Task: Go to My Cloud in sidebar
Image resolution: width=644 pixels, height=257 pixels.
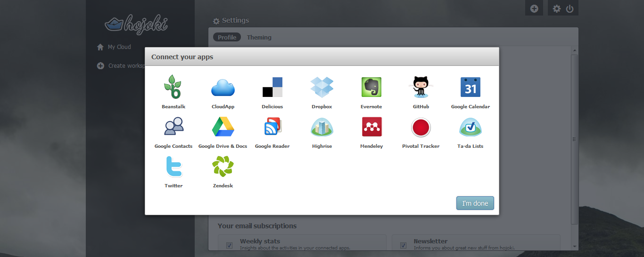Action: (x=119, y=47)
